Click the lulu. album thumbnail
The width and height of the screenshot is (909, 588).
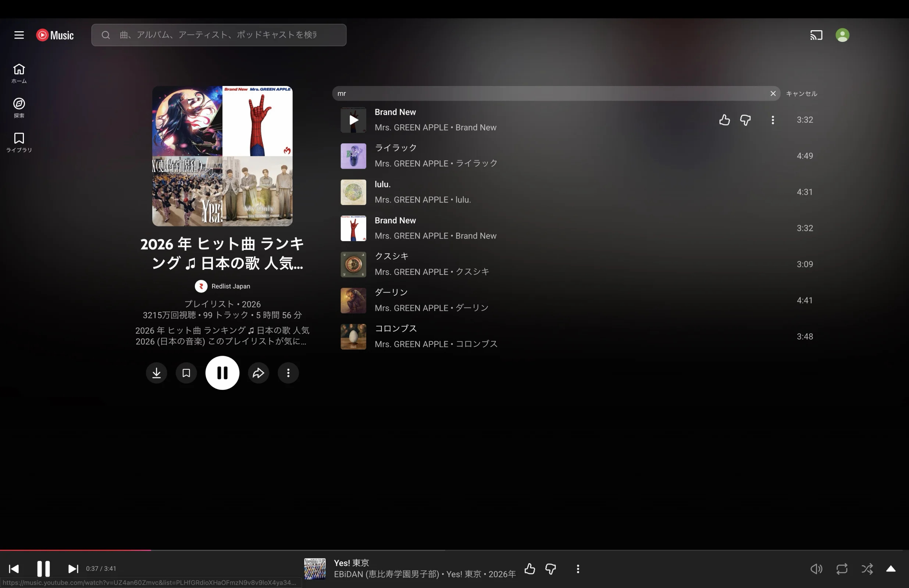pos(353,193)
